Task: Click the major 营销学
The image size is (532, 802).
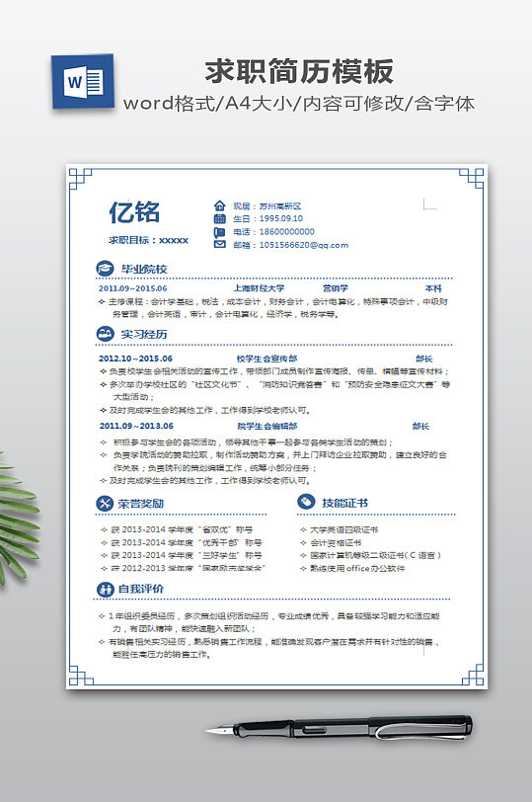Action: [x=336, y=288]
